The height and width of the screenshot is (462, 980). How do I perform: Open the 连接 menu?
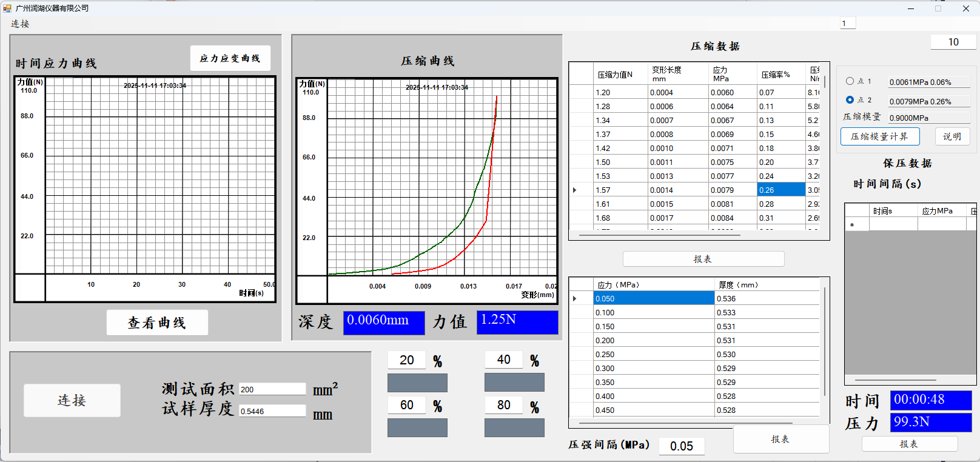[20, 24]
